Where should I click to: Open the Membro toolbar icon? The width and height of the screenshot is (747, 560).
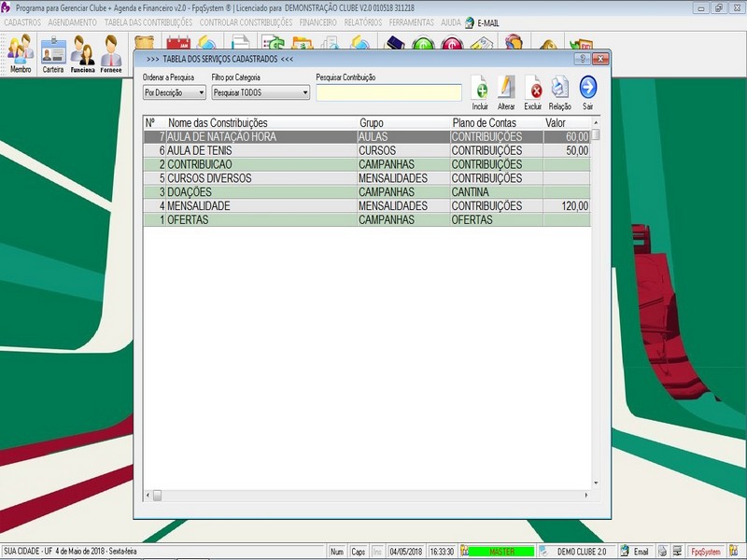coord(21,54)
